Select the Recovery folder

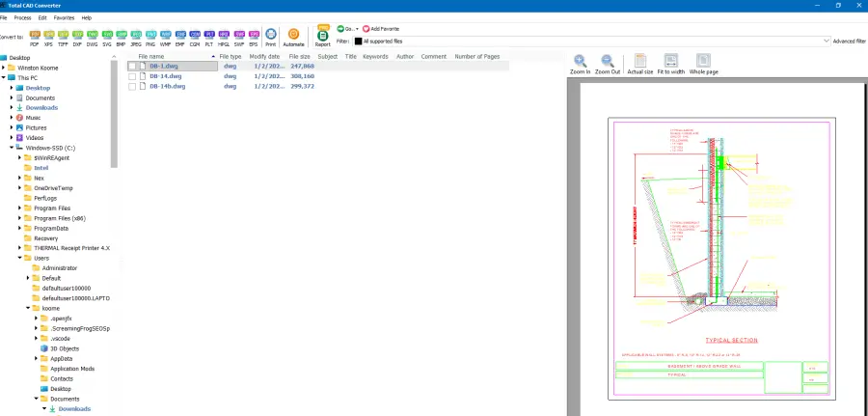46,238
